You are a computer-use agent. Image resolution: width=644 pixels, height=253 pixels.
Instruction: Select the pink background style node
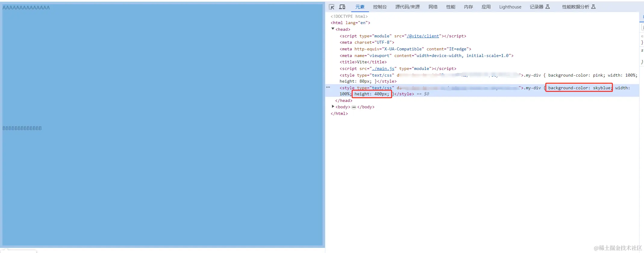489,78
